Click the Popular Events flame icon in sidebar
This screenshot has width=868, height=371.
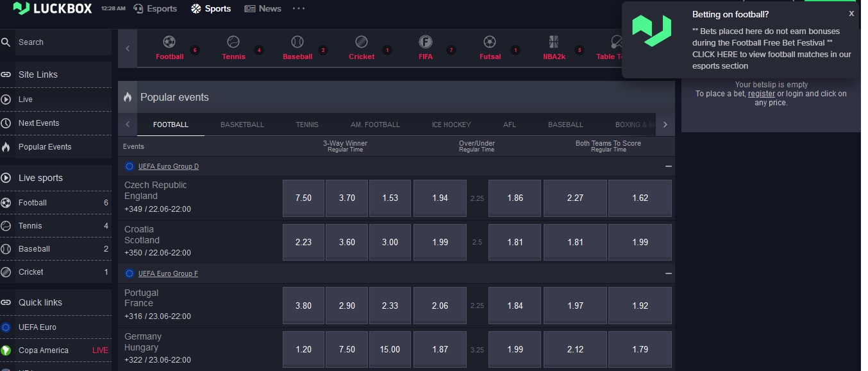click(x=6, y=147)
